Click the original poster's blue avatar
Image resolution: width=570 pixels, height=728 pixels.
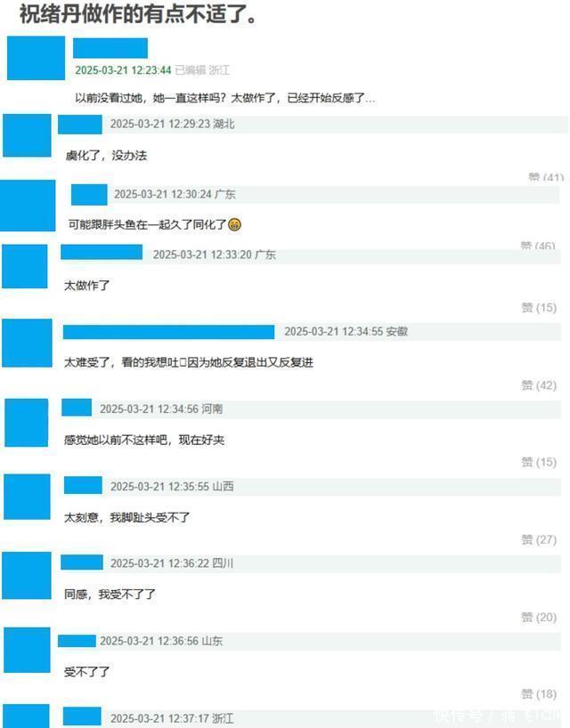coord(37,58)
